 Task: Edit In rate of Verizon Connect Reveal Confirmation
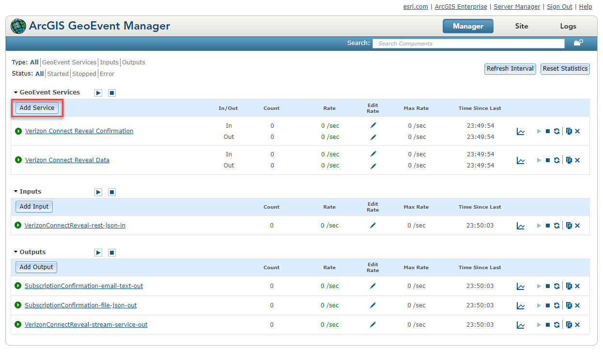(x=373, y=125)
